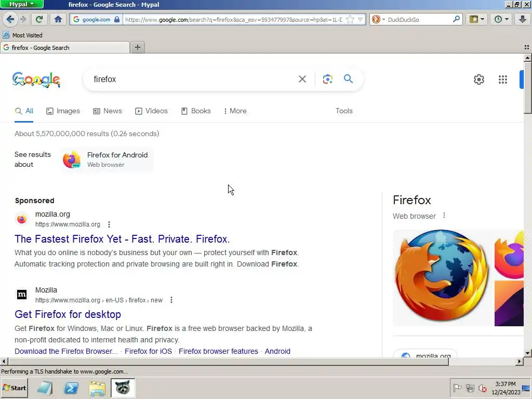The height and width of the screenshot is (399, 532).
Task: Select the All results tab
Action: tap(24, 111)
